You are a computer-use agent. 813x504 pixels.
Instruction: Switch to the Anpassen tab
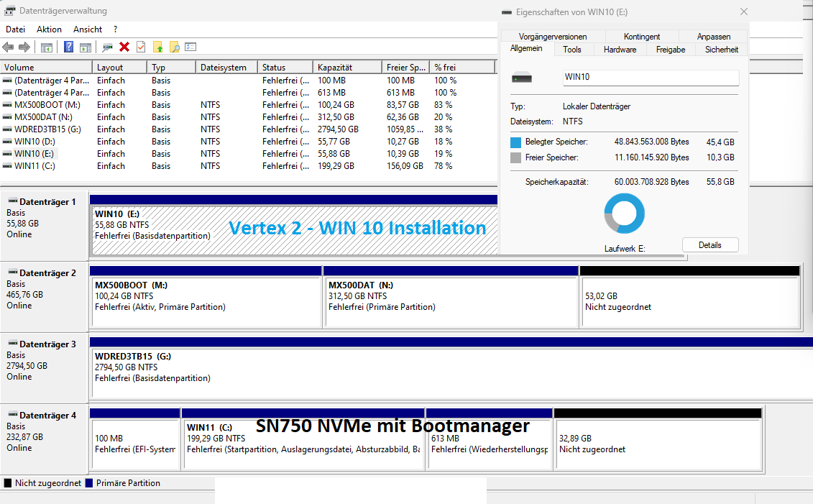tap(714, 36)
